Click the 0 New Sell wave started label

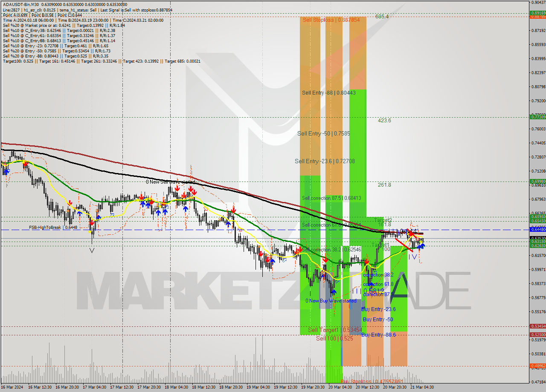coord(170,182)
